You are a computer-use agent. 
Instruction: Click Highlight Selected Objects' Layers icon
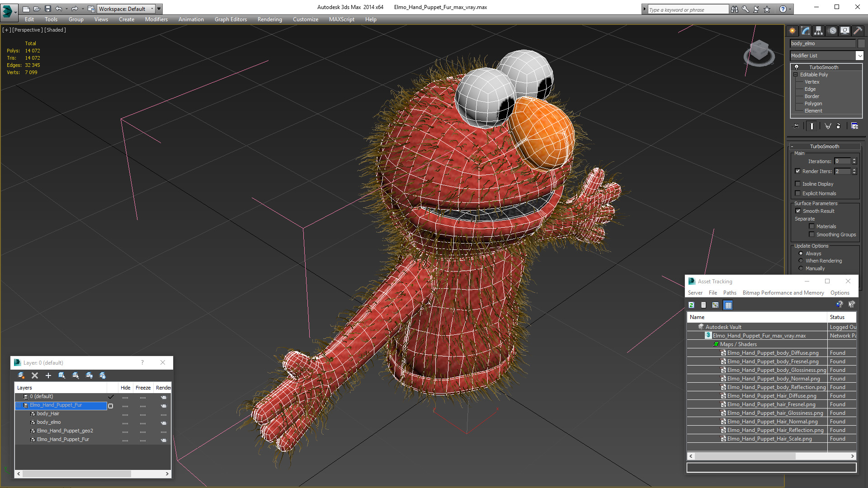75,375
